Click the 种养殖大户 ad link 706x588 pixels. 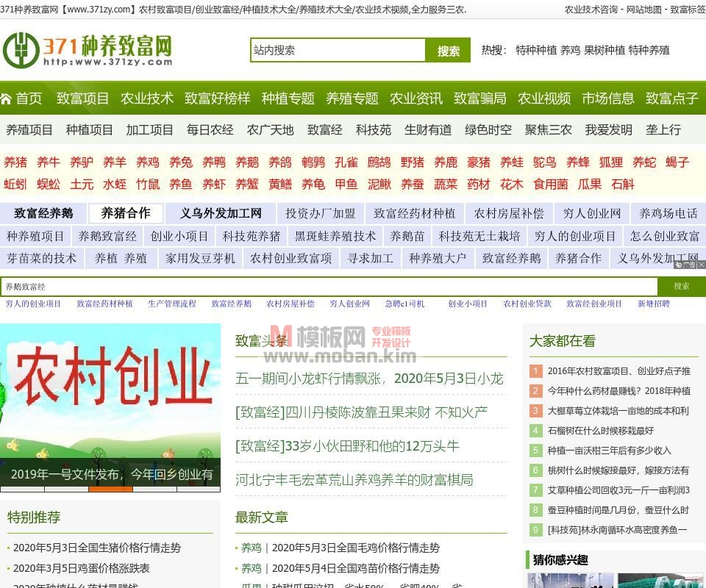(x=437, y=258)
